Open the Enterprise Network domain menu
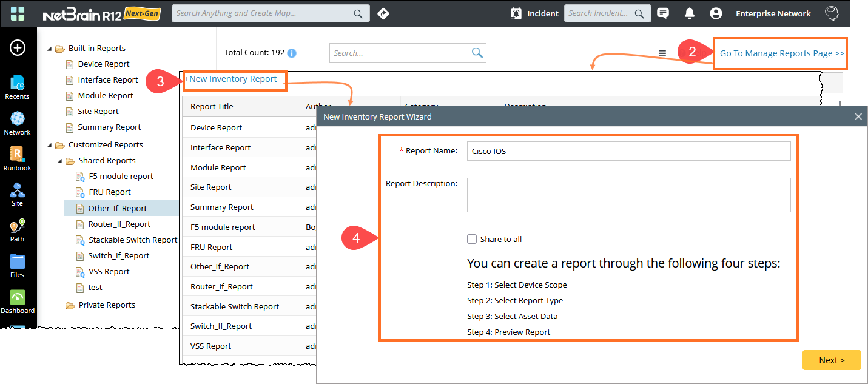This screenshot has width=868, height=384. [773, 13]
